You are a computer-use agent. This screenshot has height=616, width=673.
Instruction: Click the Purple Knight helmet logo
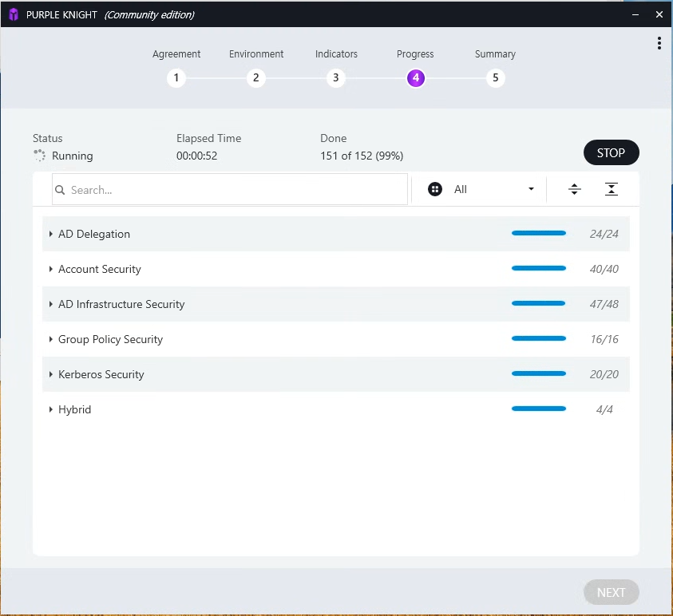pos(14,14)
